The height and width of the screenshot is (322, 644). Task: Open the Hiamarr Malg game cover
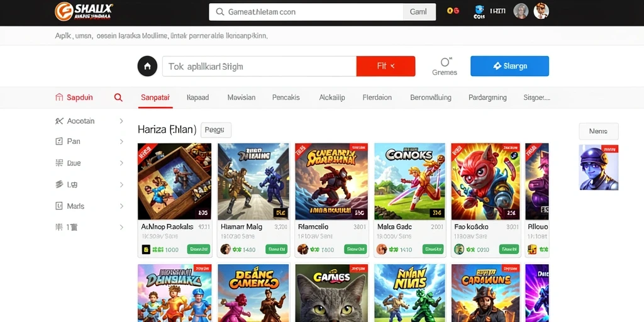[x=253, y=182]
